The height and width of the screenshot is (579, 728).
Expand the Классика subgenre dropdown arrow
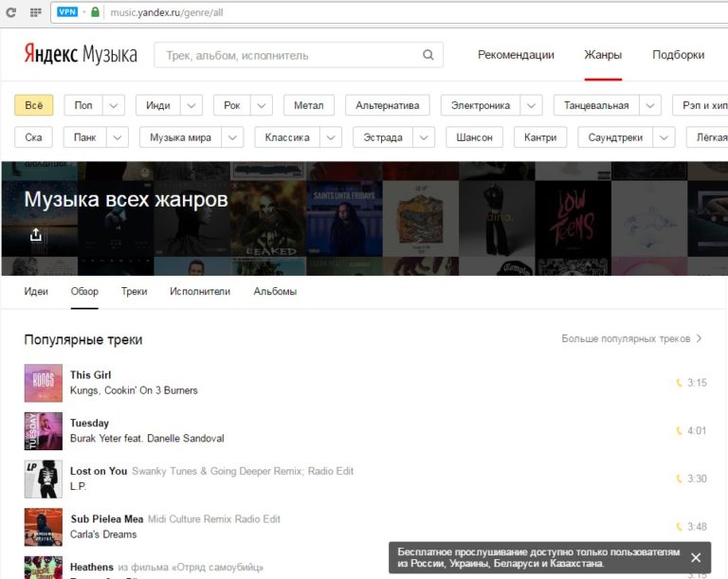point(331,137)
